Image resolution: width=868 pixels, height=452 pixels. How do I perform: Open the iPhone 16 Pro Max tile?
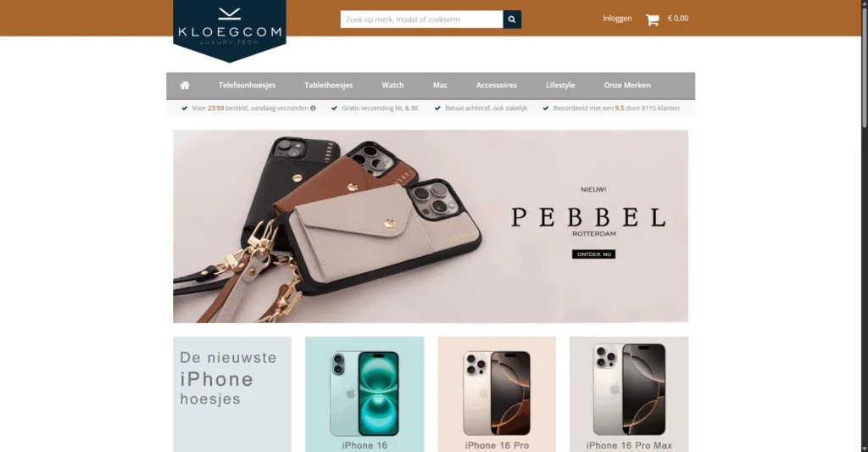[x=629, y=394]
